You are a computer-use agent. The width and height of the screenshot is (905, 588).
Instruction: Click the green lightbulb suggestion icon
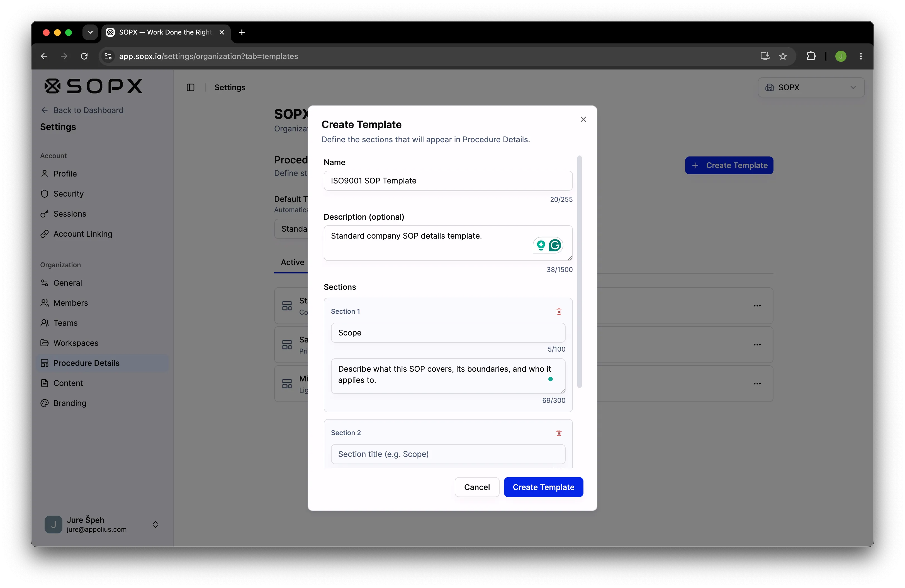pos(541,245)
